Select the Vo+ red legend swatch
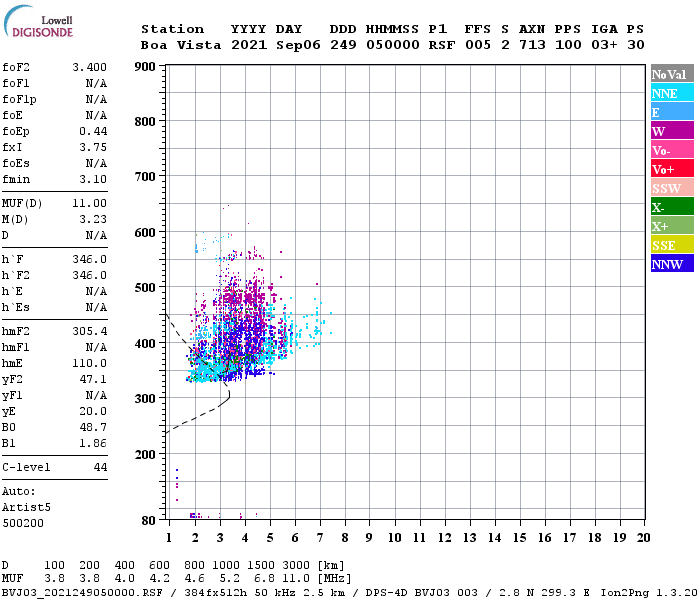This screenshot has width=700, height=600. (x=672, y=169)
